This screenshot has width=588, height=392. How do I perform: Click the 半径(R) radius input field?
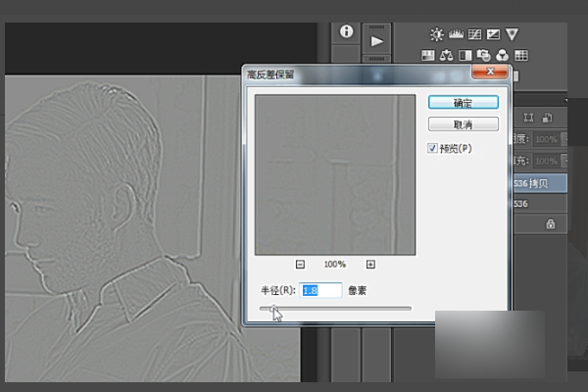click(x=320, y=290)
